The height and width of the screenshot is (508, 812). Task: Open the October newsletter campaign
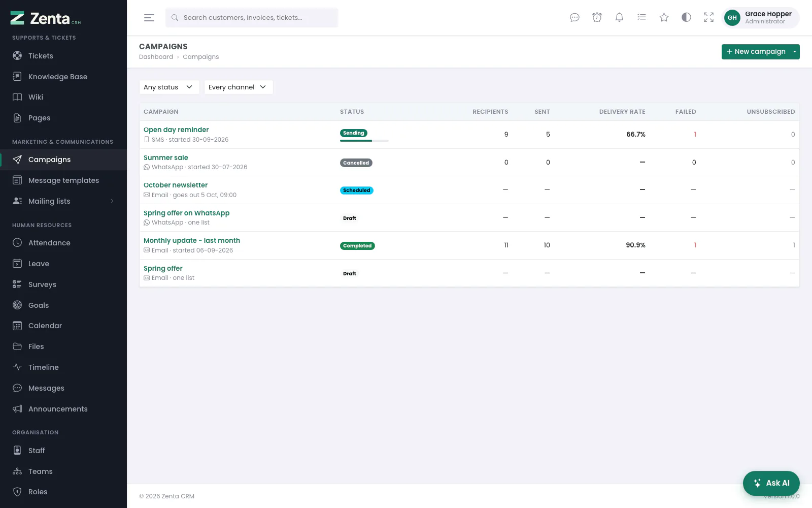pyautogui.click(x=176, y=185)
